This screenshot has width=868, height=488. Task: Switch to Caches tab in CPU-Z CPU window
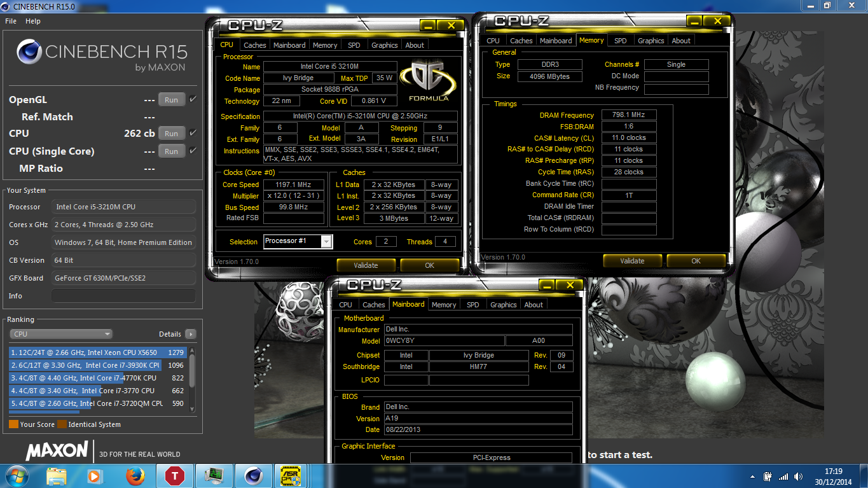255,45
